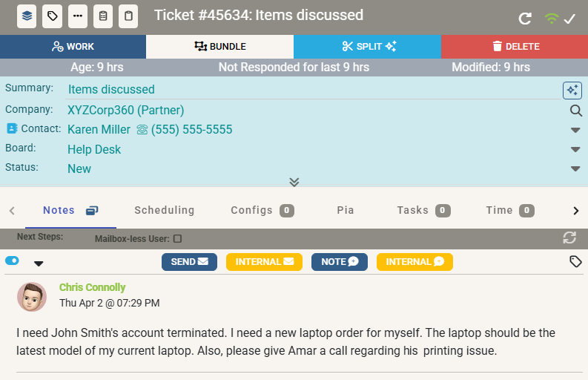Toggle the blue switch left of note buttons

click(12, 261)
